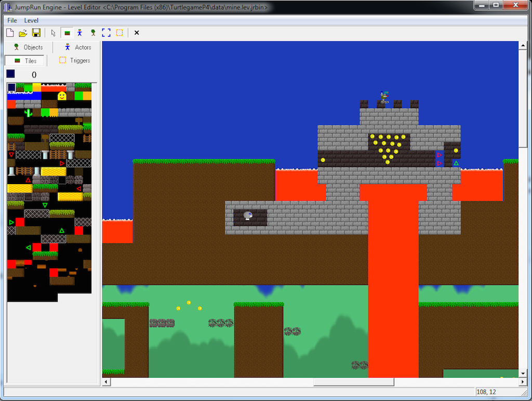Viewport: 532px width, 401px height.
Task: Pick the green cactus tile in palette
Action: 28,112
